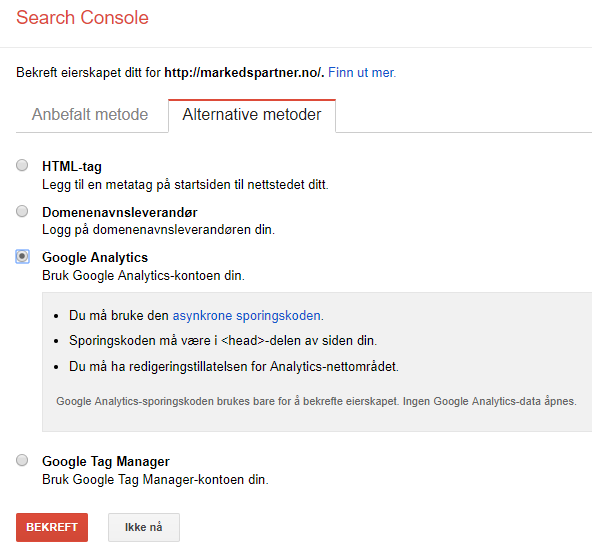Screen dimensions: 592x555
Task: Click the 'Sporingskoden må være i <head>' bullet
Action: pyautogui.click(x=223, y=341)
